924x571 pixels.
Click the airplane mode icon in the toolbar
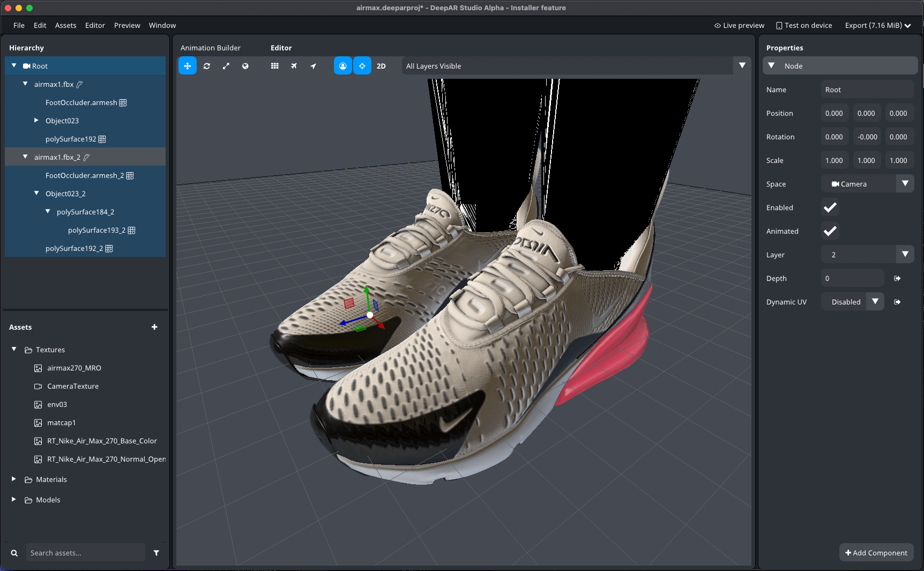(x=294, y=65)
